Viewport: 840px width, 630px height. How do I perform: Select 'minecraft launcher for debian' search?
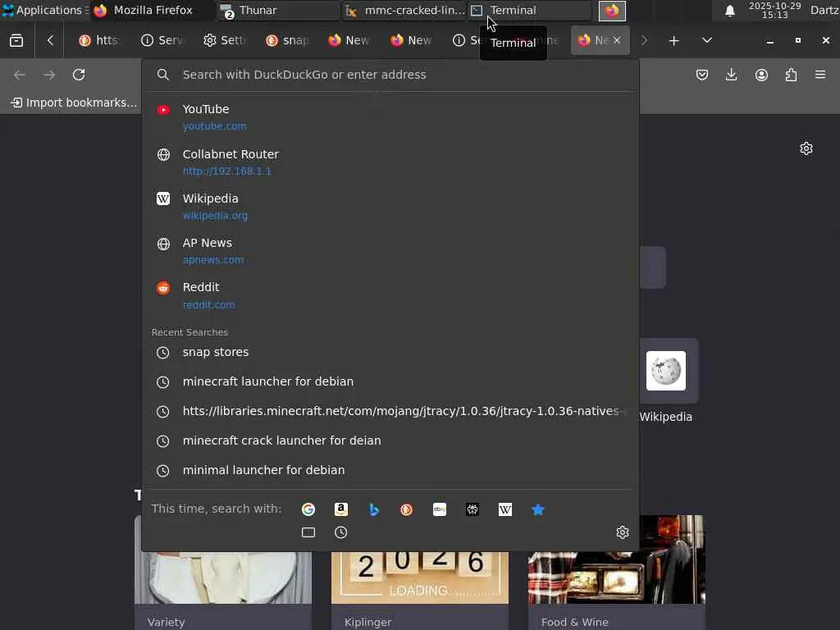click(390, 382)
